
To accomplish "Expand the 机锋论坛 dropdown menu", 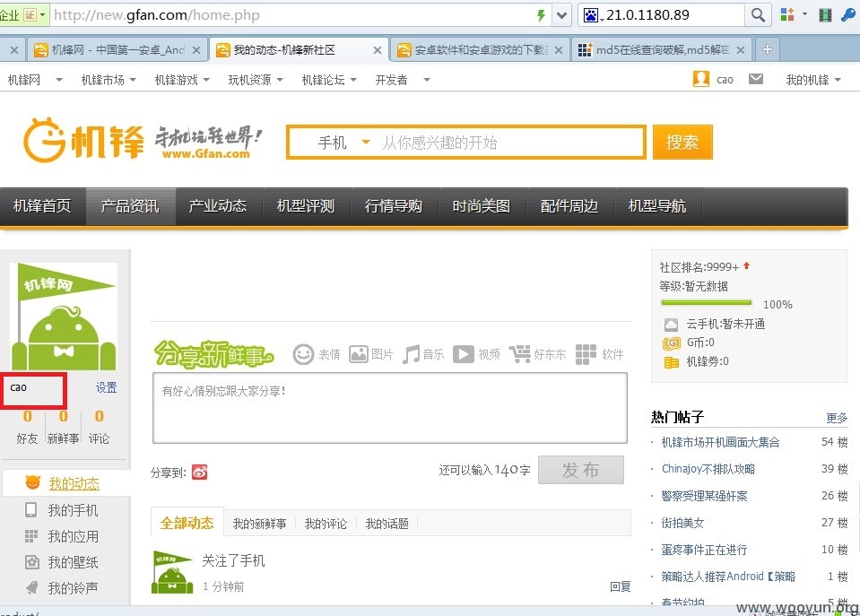I will click(353, 80).
